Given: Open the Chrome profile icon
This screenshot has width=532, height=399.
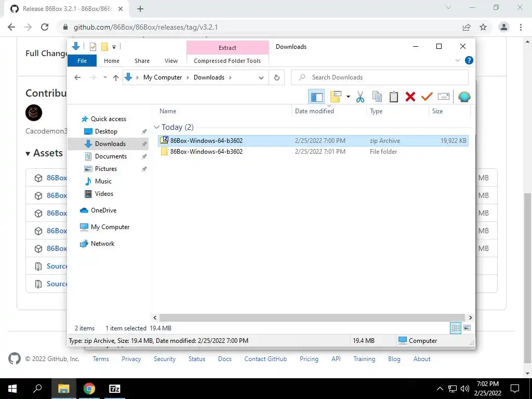Looking at the screenshot, I should (504, 27).
